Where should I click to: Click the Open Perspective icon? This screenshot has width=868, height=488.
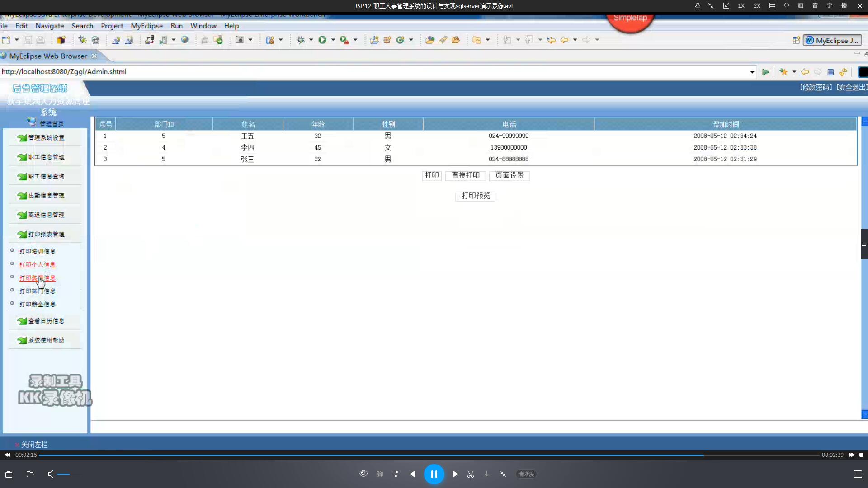(x=796, y=40)
